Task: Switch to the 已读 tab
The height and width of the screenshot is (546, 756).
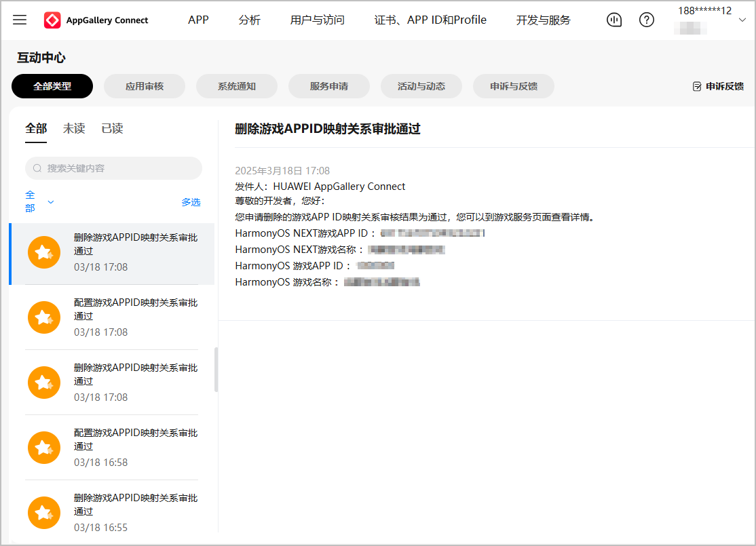Action: pyautogui.click(x=112, y=128)
